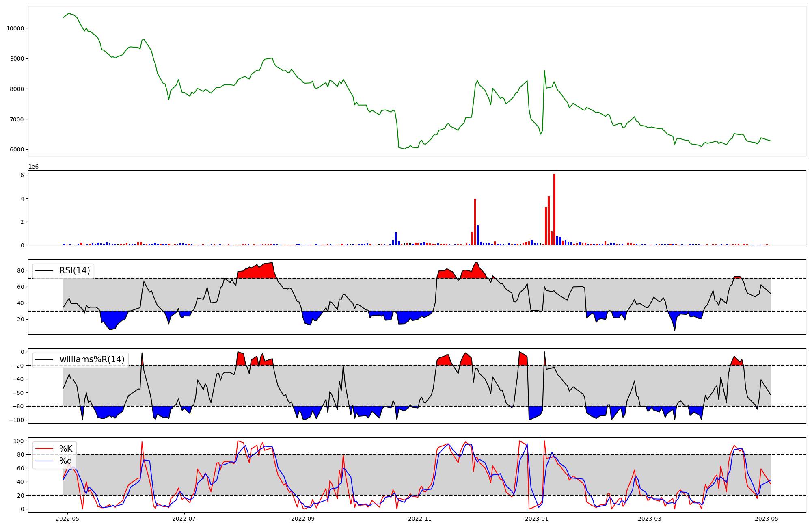Click the RSI(14) legend label

coord(75,270)
